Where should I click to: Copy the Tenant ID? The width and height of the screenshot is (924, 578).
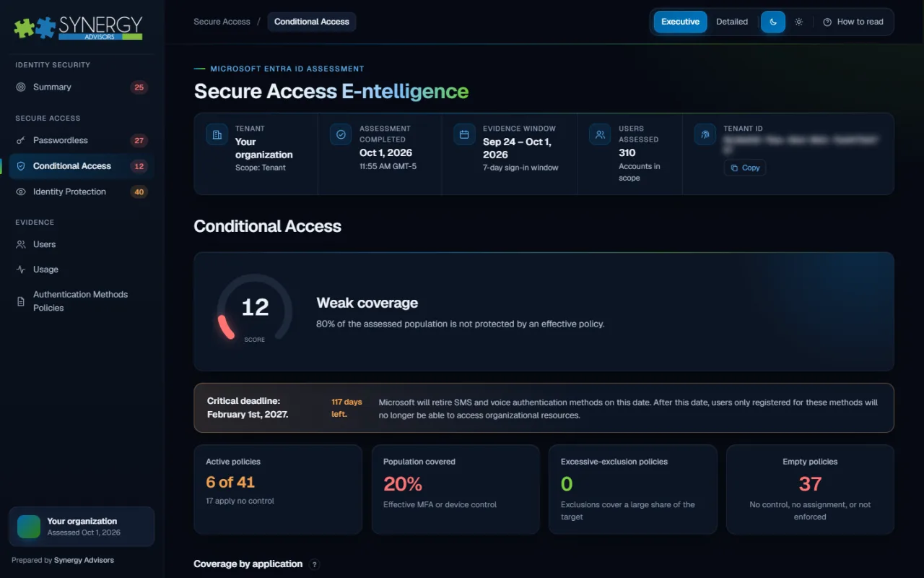745,168
